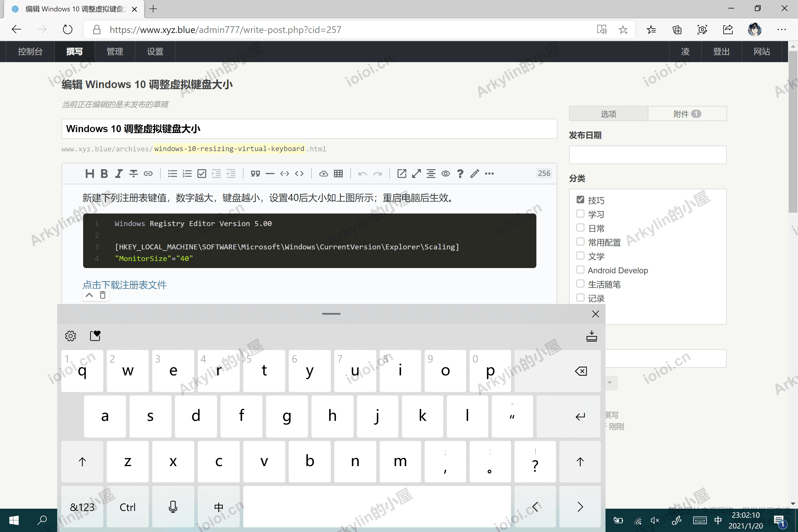Click the post title input field
The image size is (798, 532).
click(309, 129)
